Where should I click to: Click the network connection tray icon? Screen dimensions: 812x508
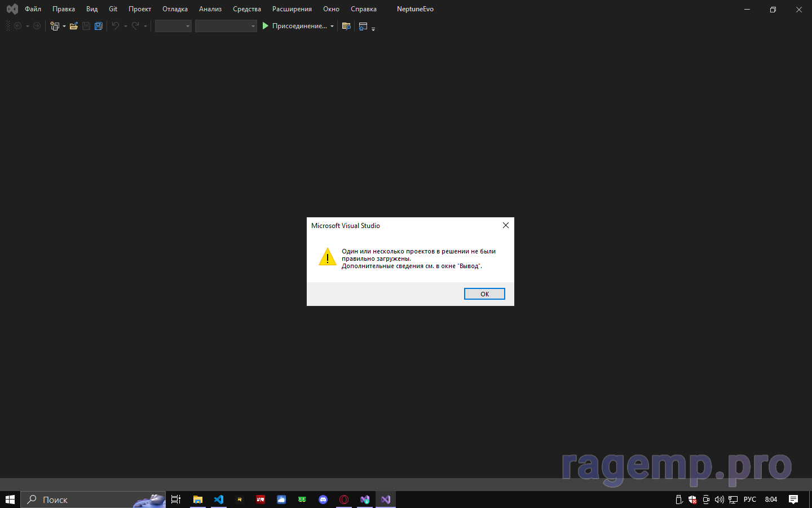pyautogui.click(x=733, y=500)
